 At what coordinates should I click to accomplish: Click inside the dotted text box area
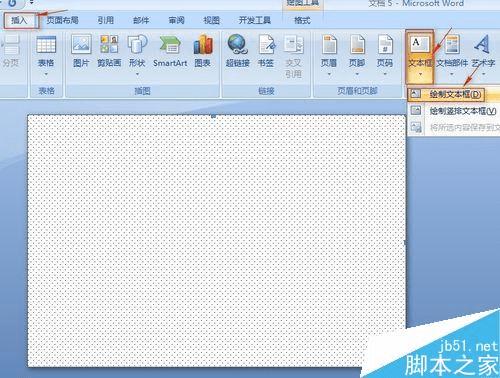(217, 241)
